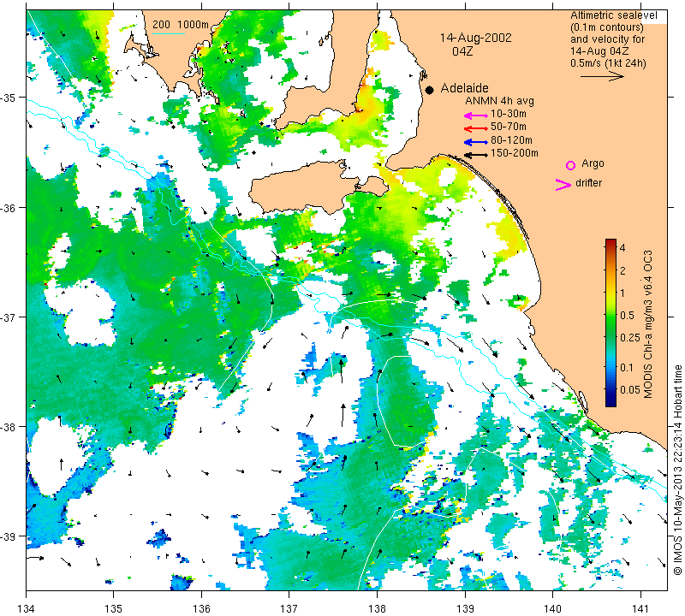The height and width of the screenshot is (616, 685).
Task: Click the colorbar value '0.1'
Action: 627,368
